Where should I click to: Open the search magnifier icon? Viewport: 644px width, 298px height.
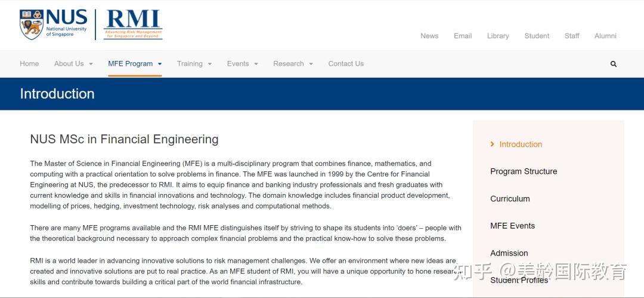pyautogui.click(x=614, y=64)
